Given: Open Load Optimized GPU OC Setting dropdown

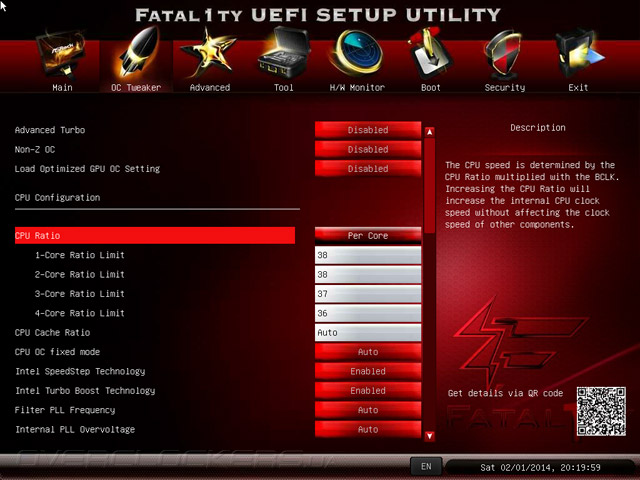Looking at the screenshot, I should tap(368, 169).
